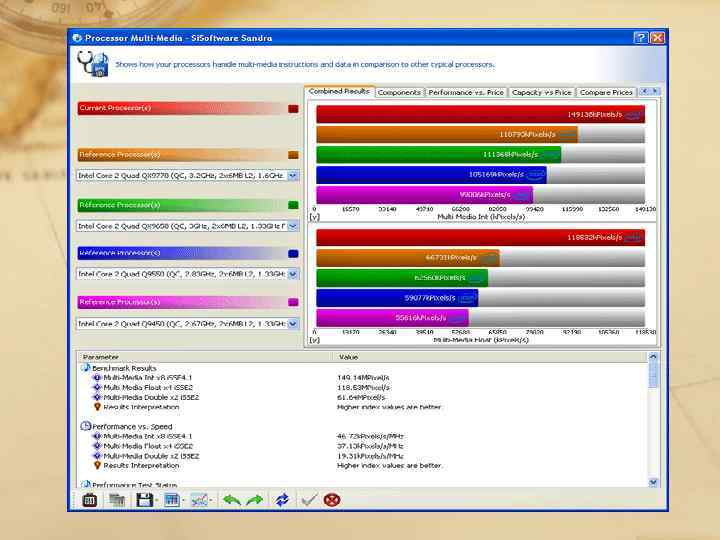This screenshot has width=720, height=540.
Task: Open the dropdown arrow next to chart view icon
Action: pos(184,501)
